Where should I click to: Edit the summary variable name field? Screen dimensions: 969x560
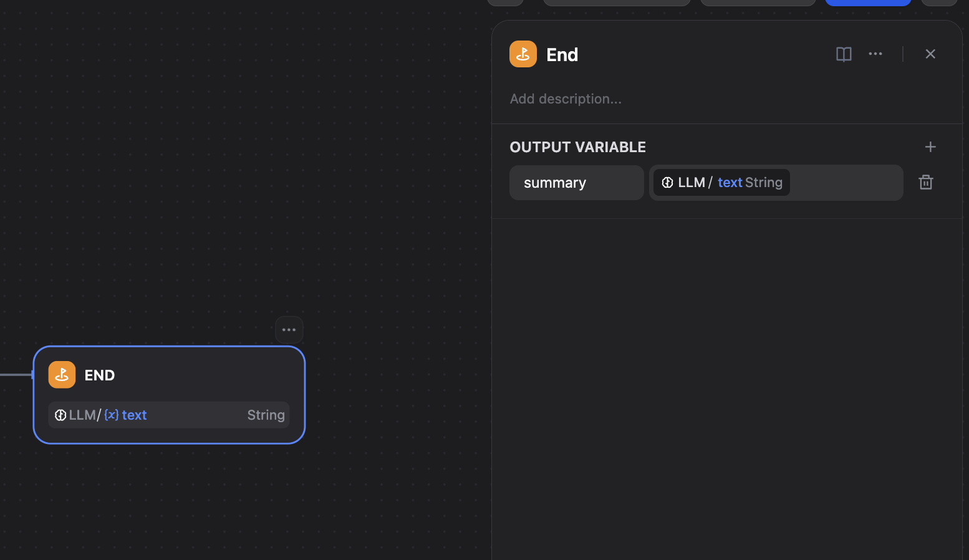pyautogui.click(x=576, y=183)
